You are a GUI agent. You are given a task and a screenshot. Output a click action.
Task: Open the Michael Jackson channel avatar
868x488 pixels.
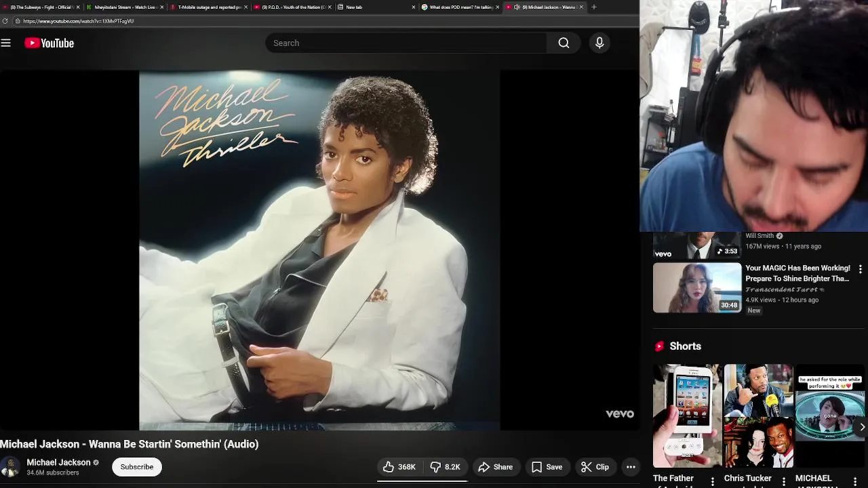pyautogui.click(x=10, y=467)
